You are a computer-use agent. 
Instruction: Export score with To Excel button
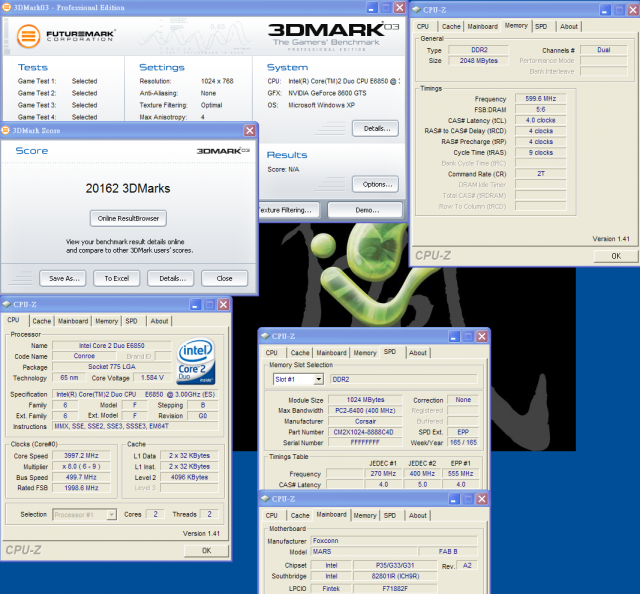(x=117, y=278)
